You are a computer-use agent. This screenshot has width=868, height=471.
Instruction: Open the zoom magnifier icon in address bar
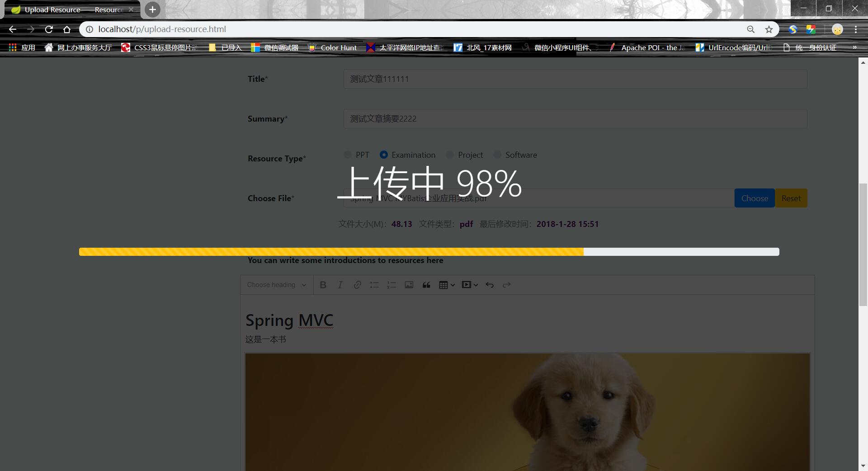(x=751, y=29)
